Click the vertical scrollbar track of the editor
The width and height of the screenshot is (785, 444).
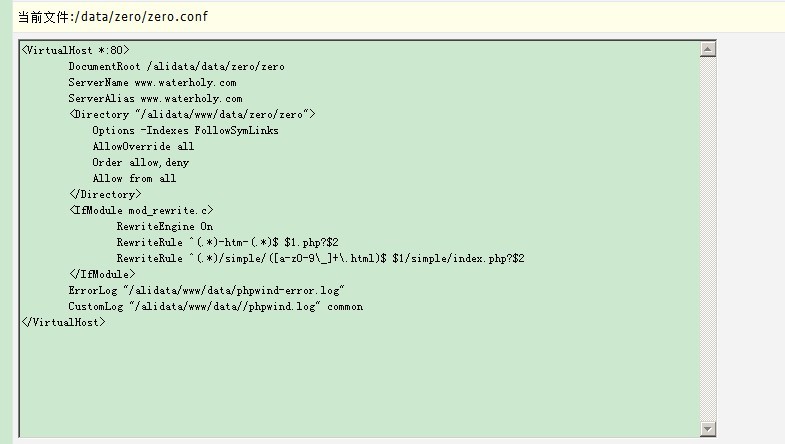[x=708, y=240]
